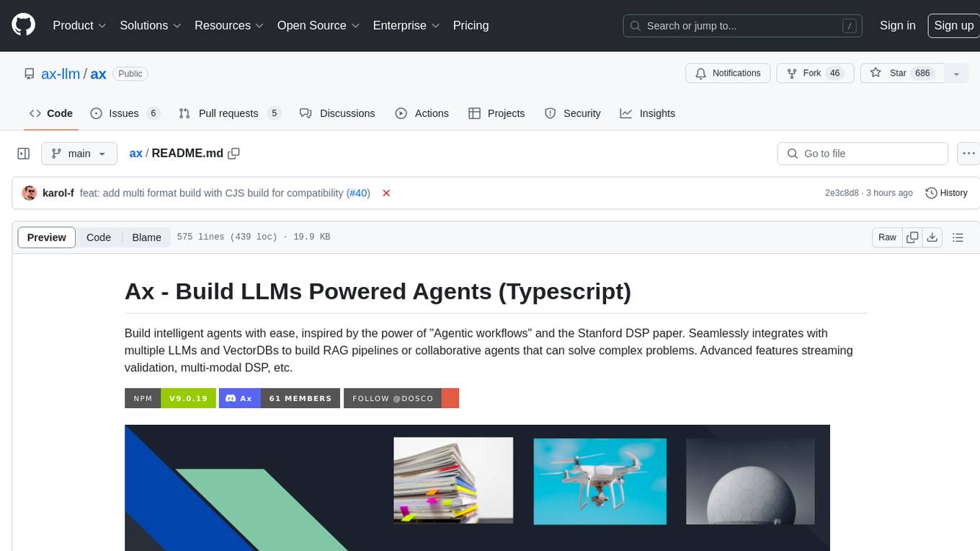This screenshot has width=980, height=551.
Task: Select the README title heading
Action: click(378, 291)
